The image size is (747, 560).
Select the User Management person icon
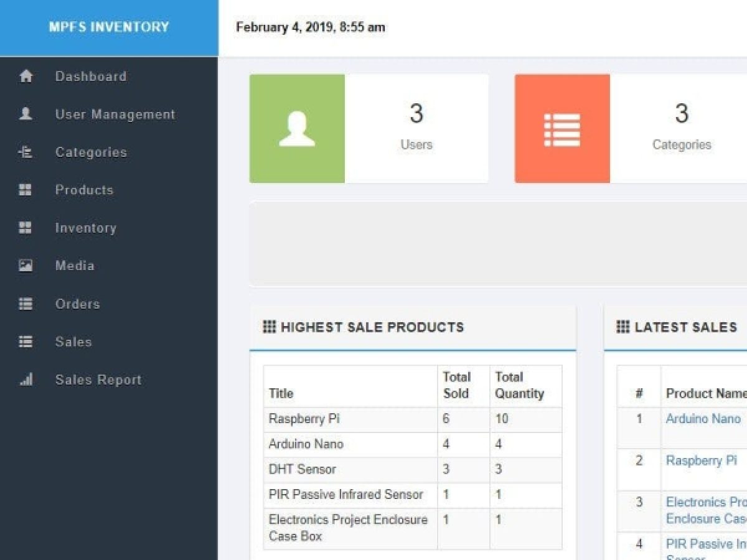(25, 114)
